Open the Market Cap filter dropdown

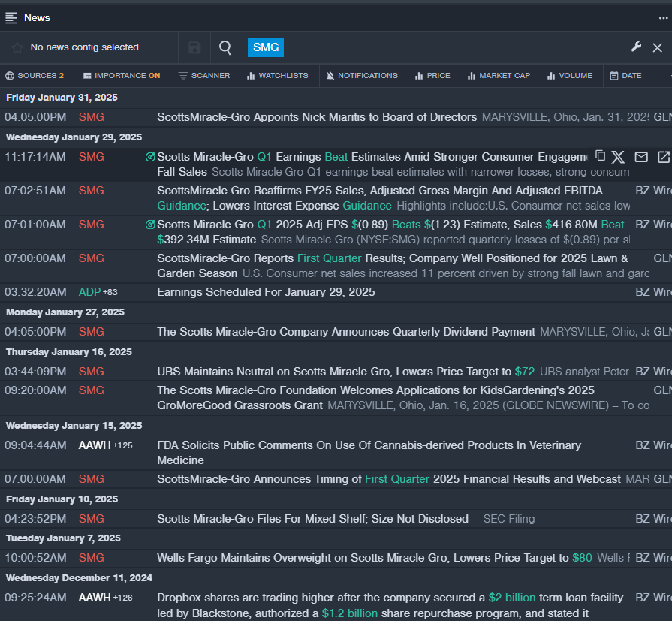coord(498,76)
